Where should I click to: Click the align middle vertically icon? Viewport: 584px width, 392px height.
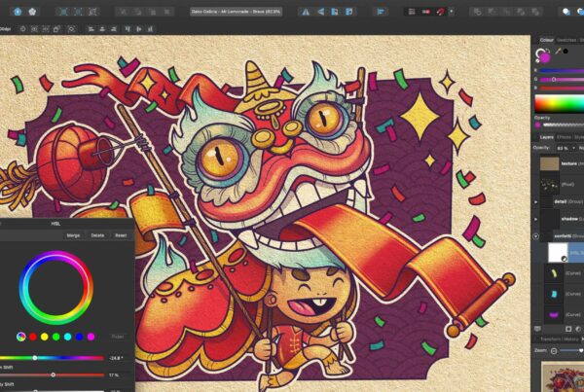[139, 28]
